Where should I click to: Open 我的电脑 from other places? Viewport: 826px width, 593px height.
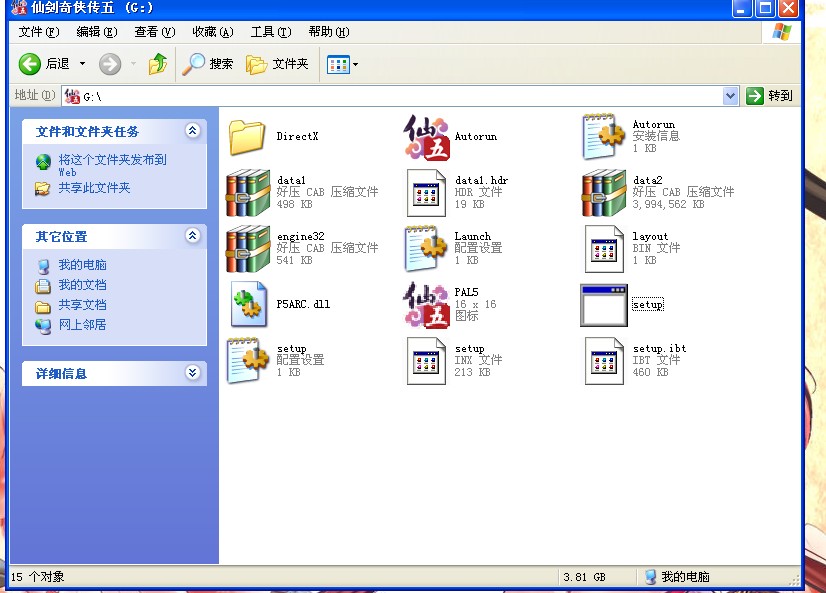[x=82, y=265]
